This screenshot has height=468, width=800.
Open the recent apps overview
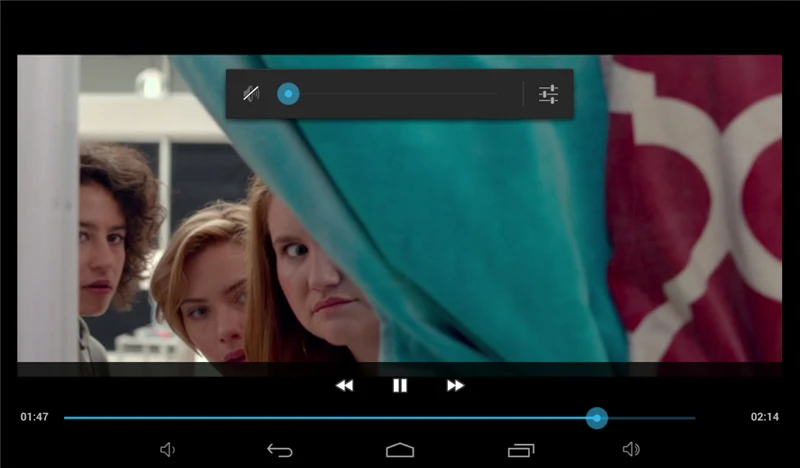(521, 450)
